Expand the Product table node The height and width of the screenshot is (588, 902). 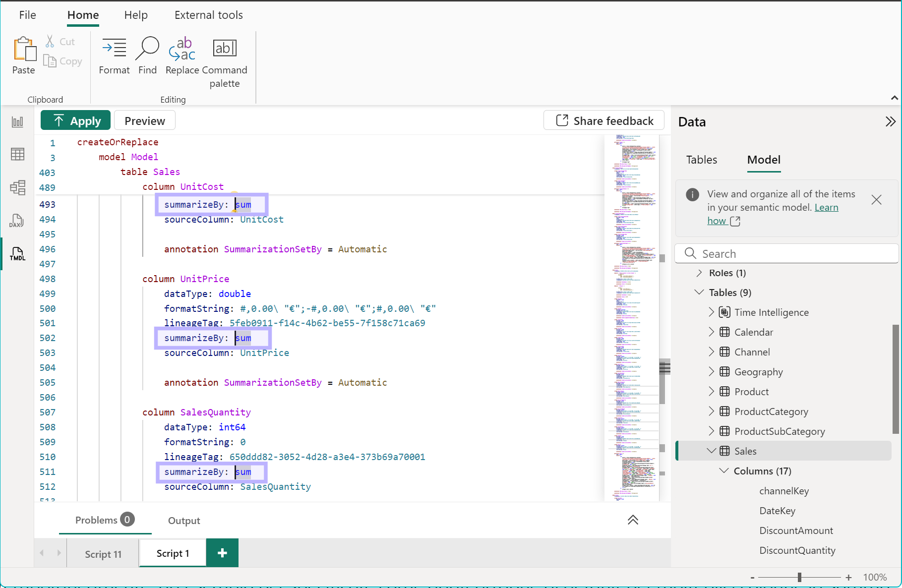click(x=712, y=392)
